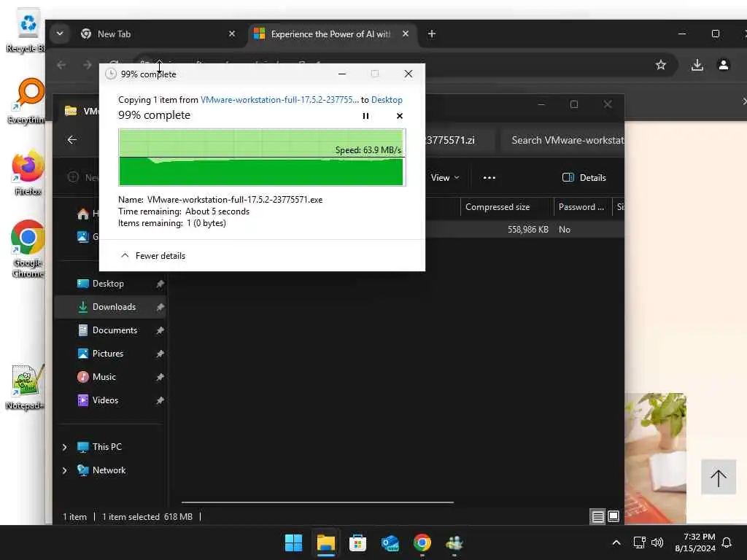Focus the Search VMware-workstation field
Image resolution: width=747 pixels, height=560 pixels.
tap(562, 140)
